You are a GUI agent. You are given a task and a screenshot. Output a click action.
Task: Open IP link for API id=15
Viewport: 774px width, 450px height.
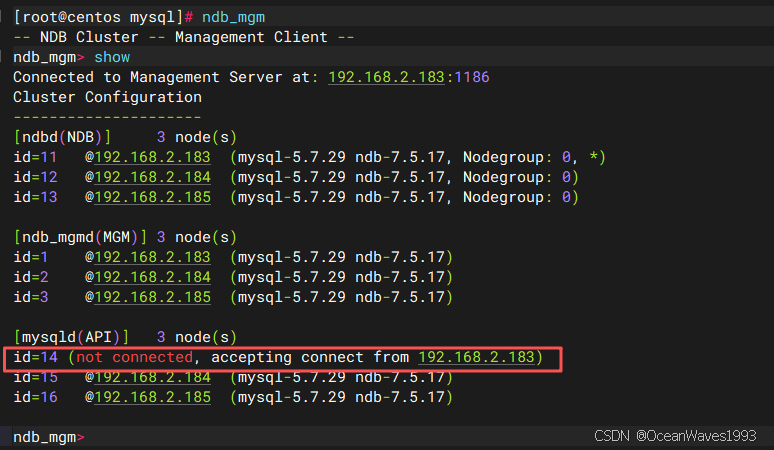[x=153, y=377]
